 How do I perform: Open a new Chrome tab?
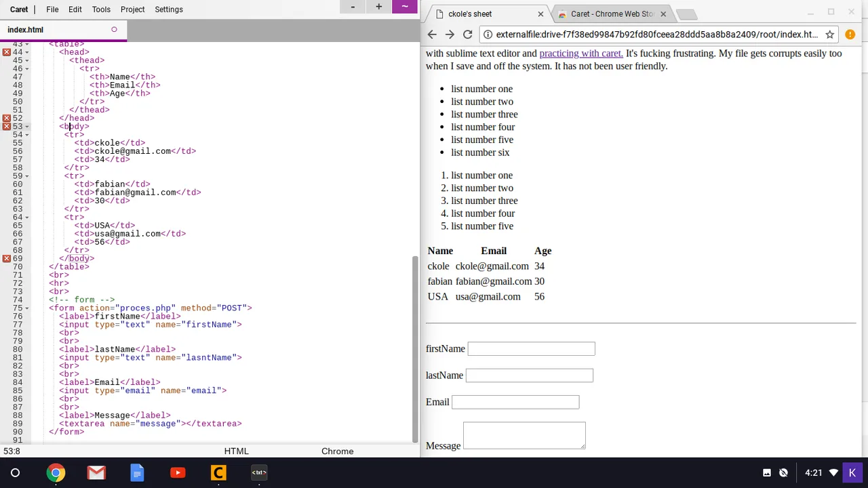tap(686, 14)
